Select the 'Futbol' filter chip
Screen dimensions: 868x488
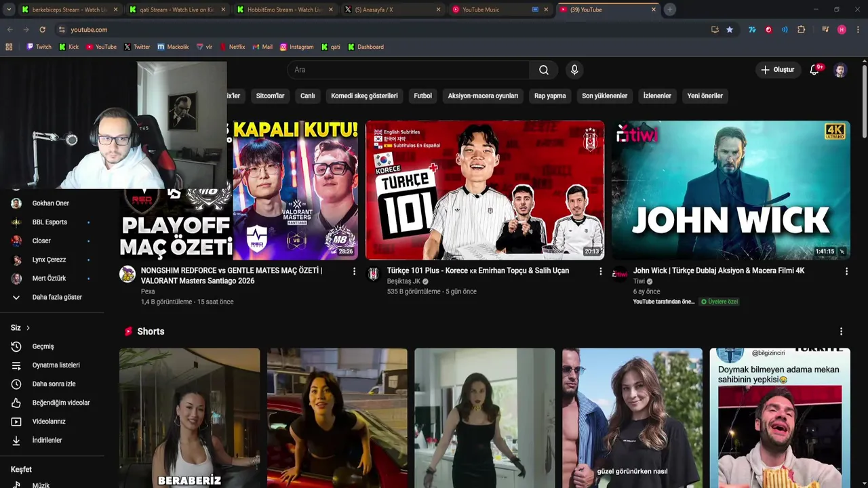[422, 96]
